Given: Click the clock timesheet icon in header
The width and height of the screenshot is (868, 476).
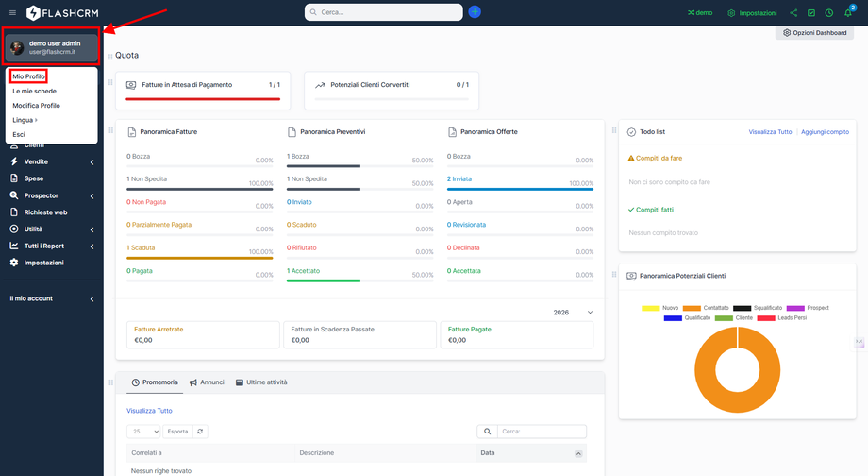Looking at the screenshot, I should [x=828, y=13].
